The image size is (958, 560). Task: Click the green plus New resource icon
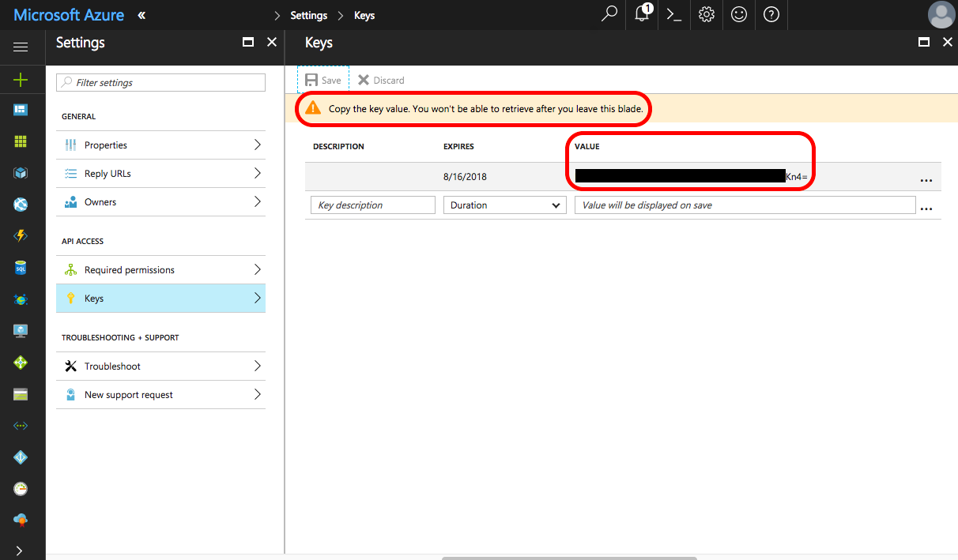pos(21,79)
